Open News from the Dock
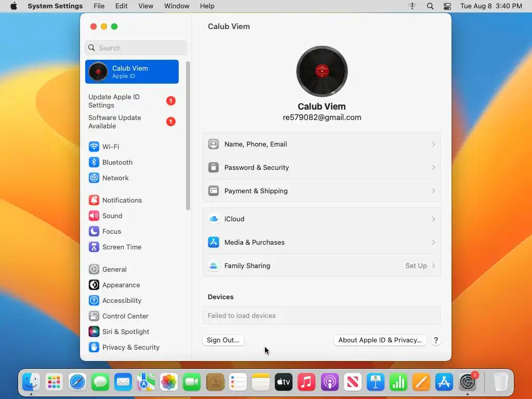 pyautogui.click(x=353, y=382)
